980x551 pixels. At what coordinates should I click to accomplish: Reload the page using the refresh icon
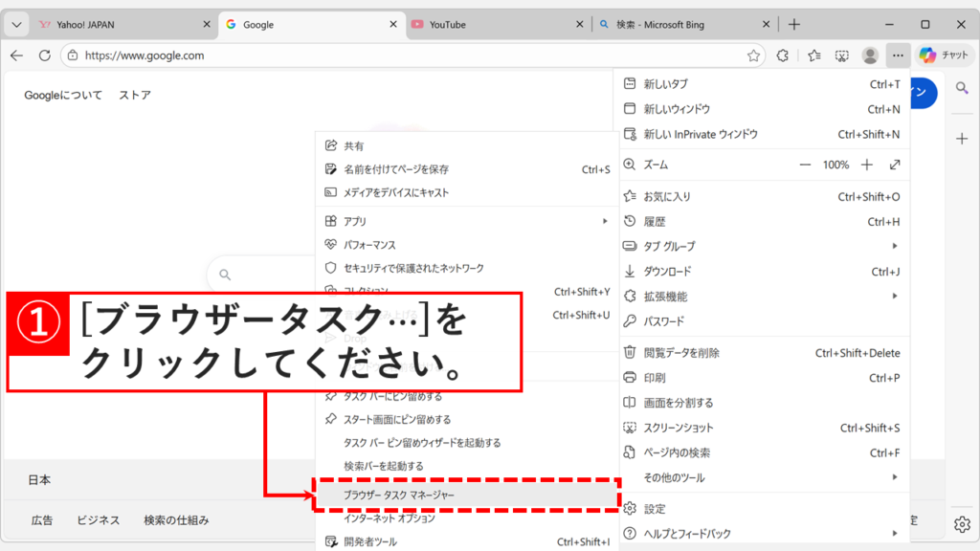click(42, 55)
